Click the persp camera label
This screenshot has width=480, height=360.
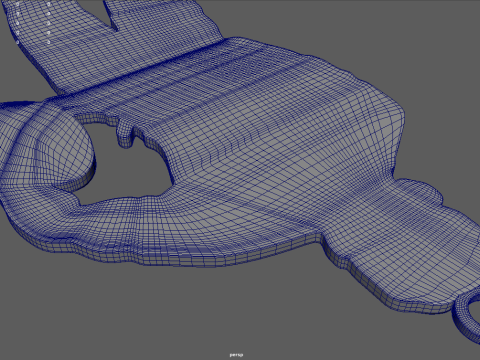(236, 355)
